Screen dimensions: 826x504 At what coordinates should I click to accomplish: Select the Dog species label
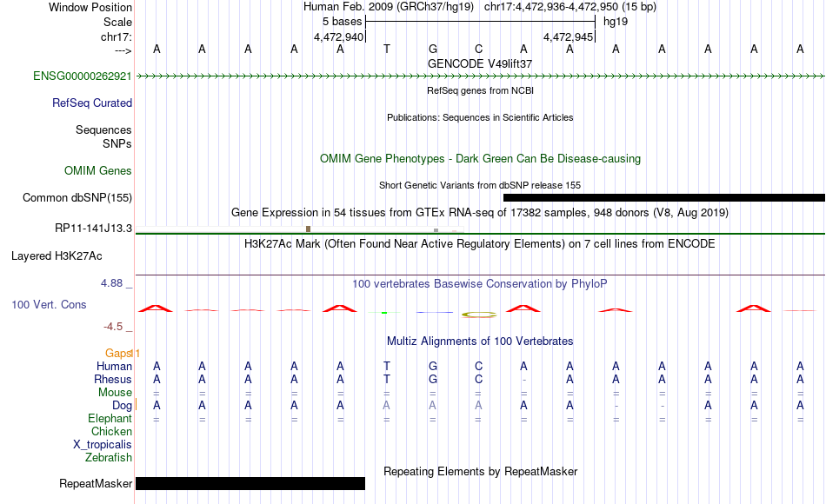click(123, 406)
